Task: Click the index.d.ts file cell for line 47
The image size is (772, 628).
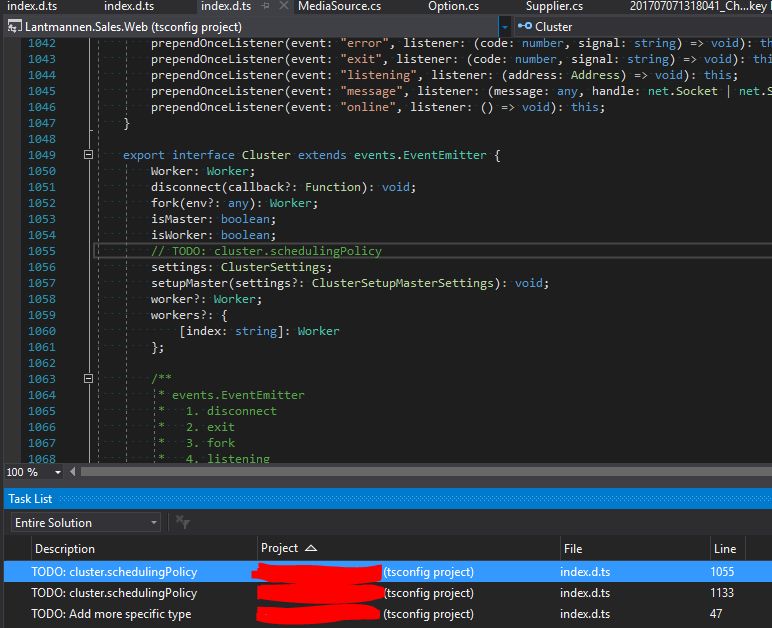Action: tap(584, 614)
